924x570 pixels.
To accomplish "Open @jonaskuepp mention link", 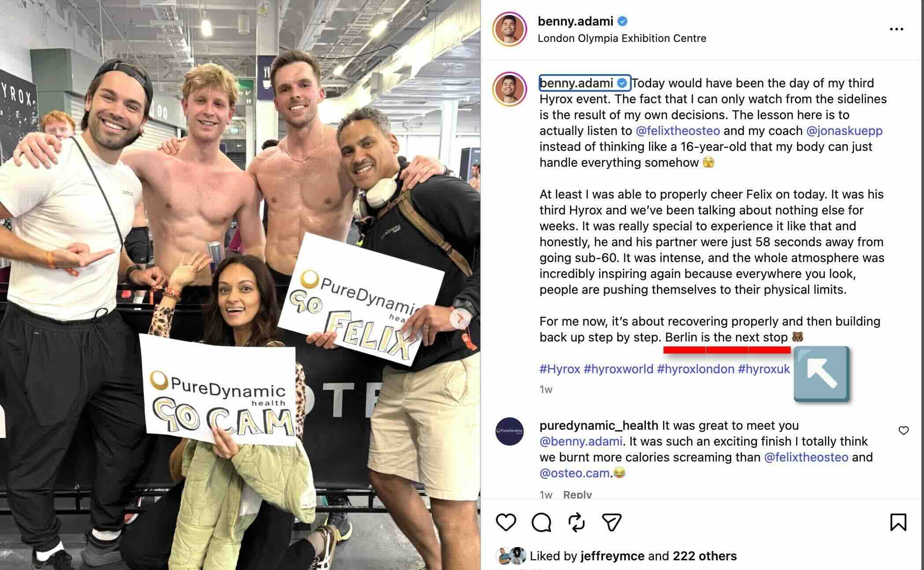I will coord(844,131).
